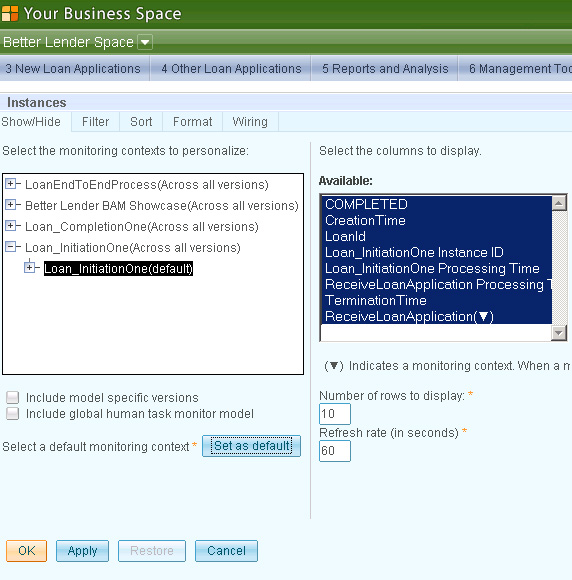Click the OK button

click(26, 551)
